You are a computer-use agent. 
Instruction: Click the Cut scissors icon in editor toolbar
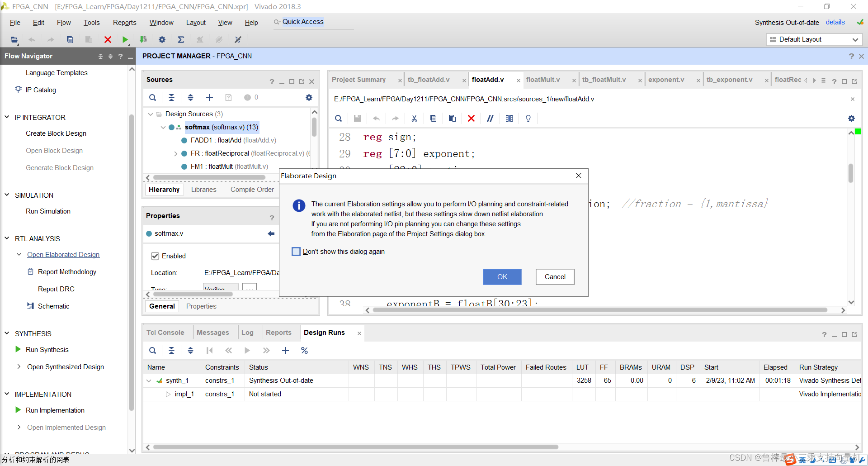click(x=414, y=119)
